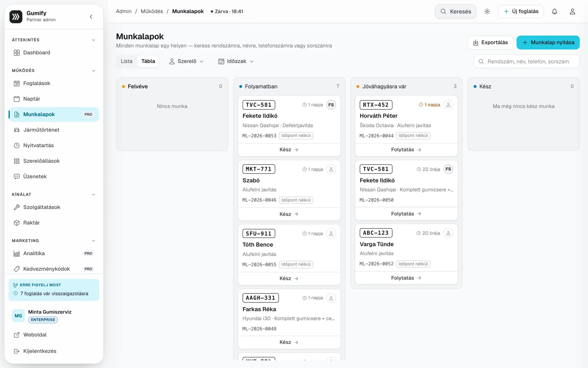The image size is (588, 368).
Task: Click the Exportálás button
Action: point(490,42)
